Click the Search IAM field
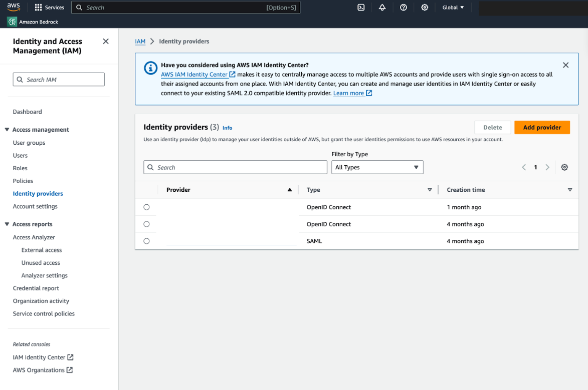Viewport: 588px width, 390px height. 59,80
